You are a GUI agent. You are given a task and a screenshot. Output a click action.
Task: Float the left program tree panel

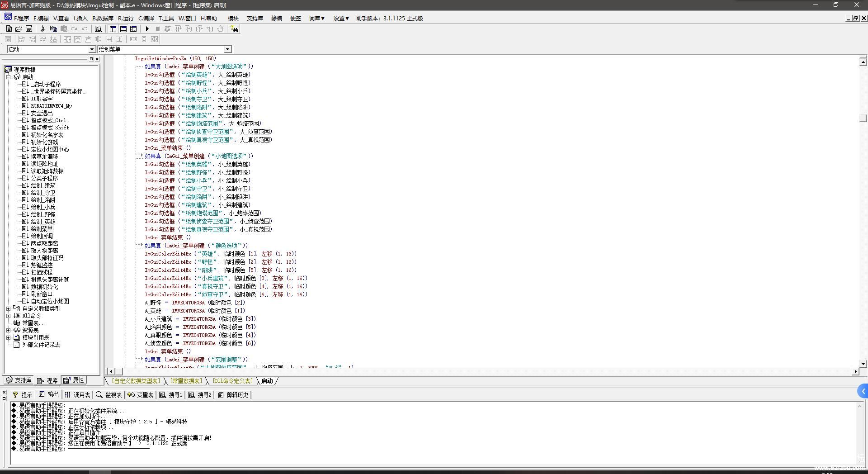(91, 59)
